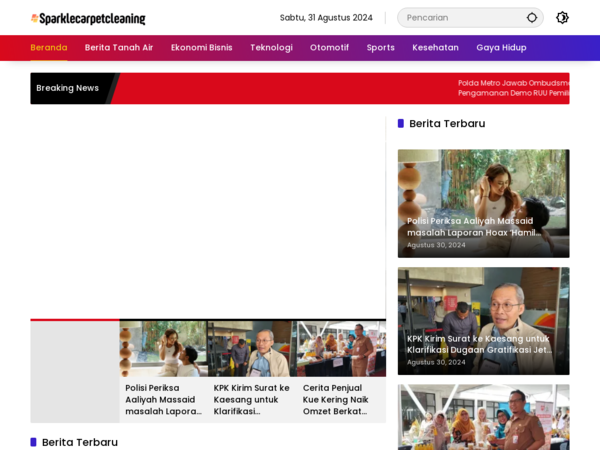Select Gaya Hidup in the navigation bar
Image resolution: width=600 pixels, height=450 pixels.
(x=501, y=47)
